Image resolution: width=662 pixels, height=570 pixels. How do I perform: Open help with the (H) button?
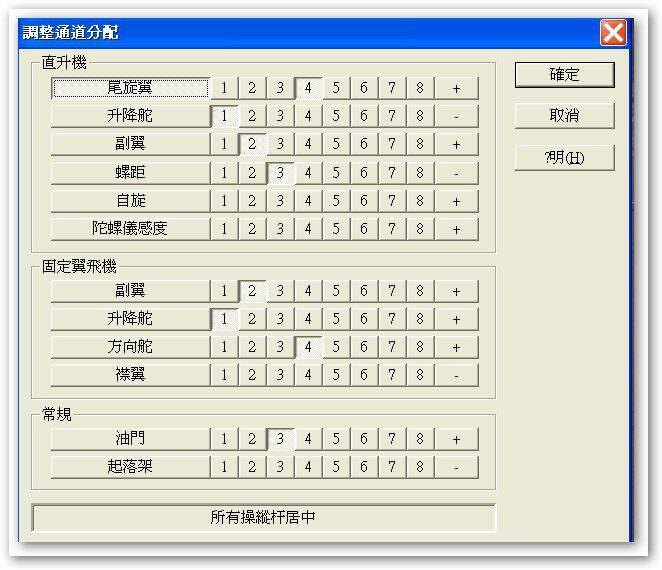point(564,159)
